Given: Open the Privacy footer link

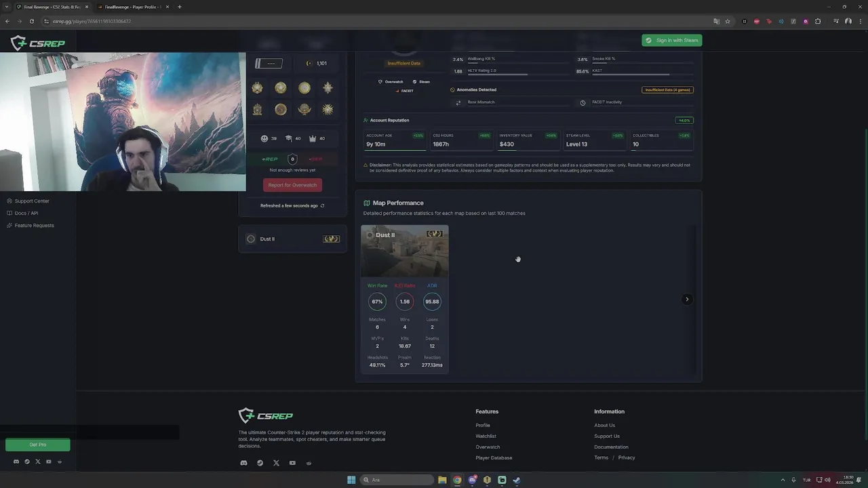Looking at the screenshot, I should (x=627, y=457).
